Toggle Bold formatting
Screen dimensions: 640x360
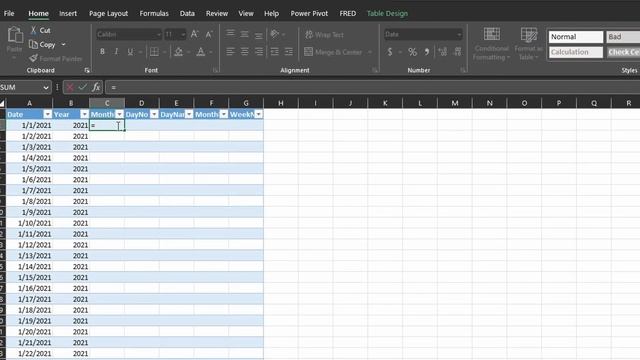[102, 52]
